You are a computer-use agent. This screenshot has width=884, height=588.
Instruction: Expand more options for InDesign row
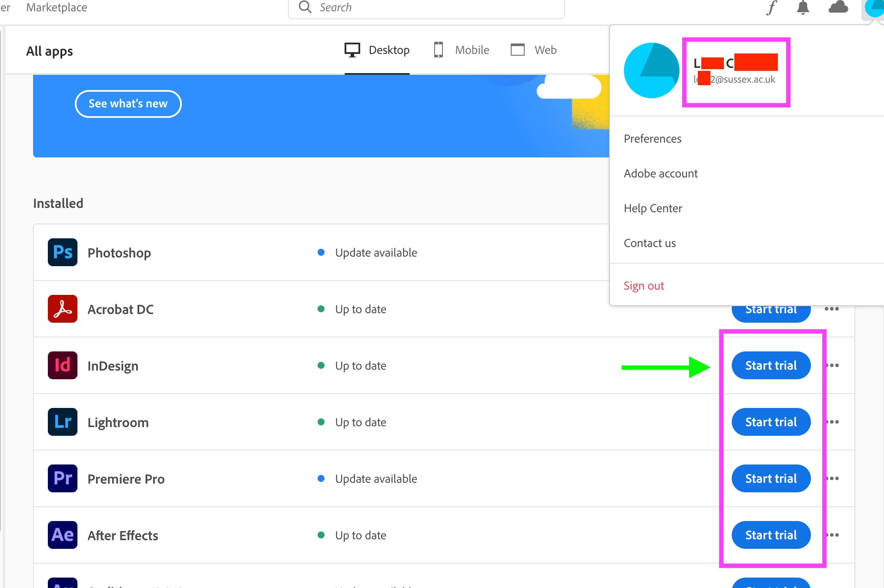(x=833, y=365)
